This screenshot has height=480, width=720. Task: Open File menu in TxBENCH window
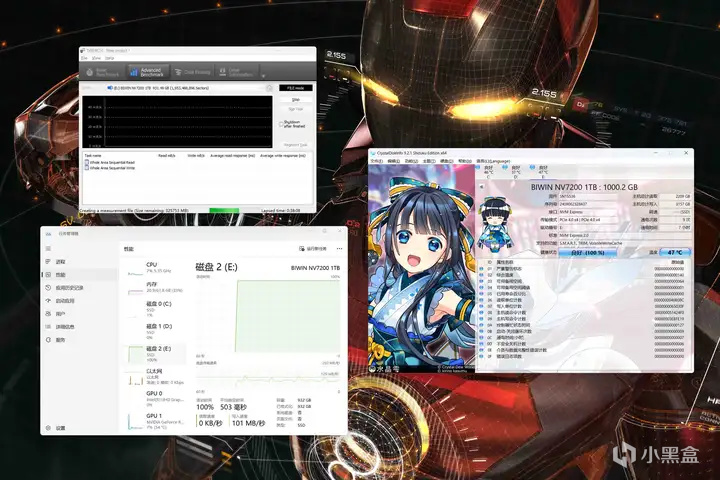click(x=84, y=58)
